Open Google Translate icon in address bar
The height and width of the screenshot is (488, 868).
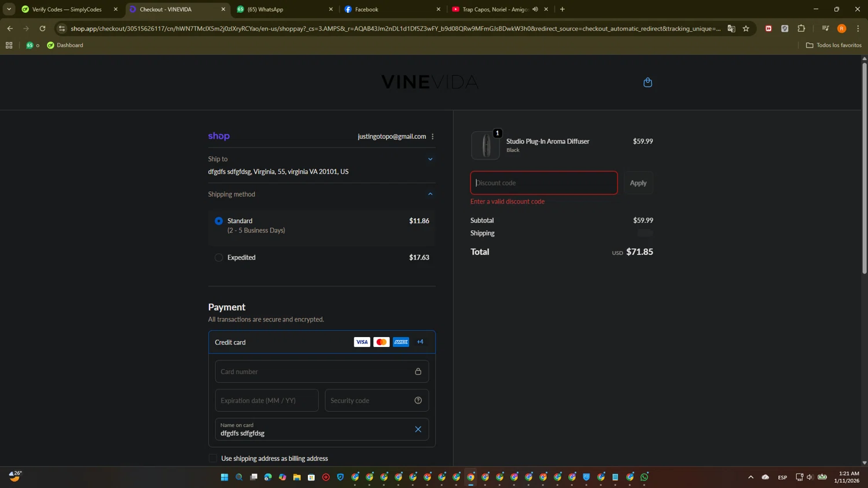[731, 28]
